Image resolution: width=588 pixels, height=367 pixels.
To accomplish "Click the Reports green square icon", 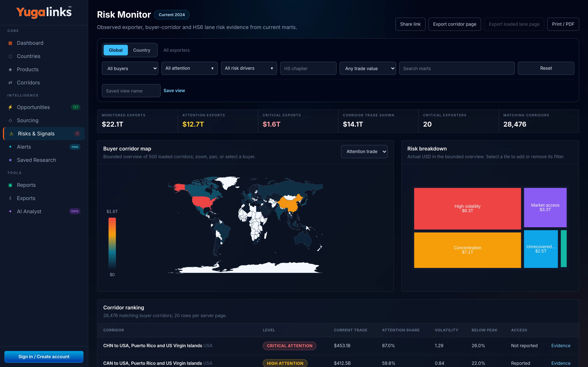I will [x=10, y=185].
